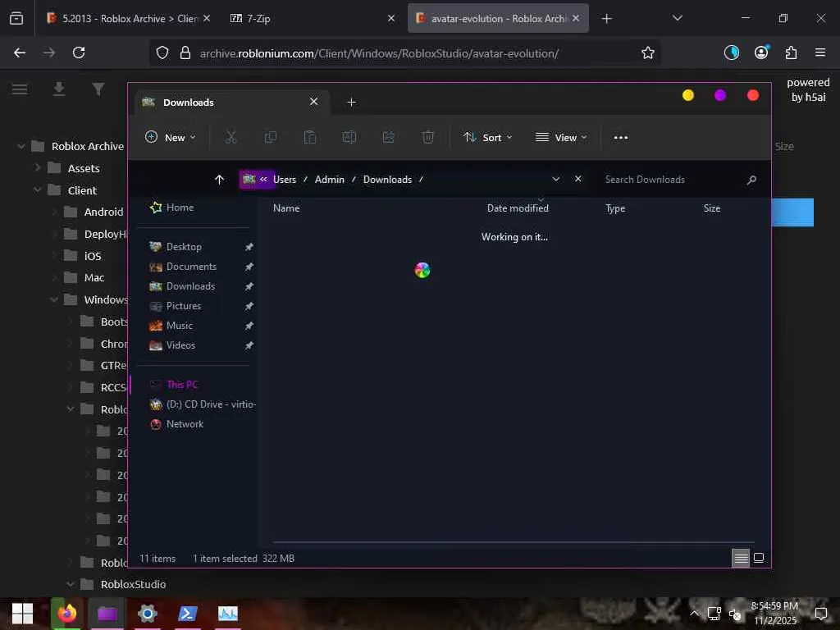Open the See more ellipsis menu

pos(620,138)
